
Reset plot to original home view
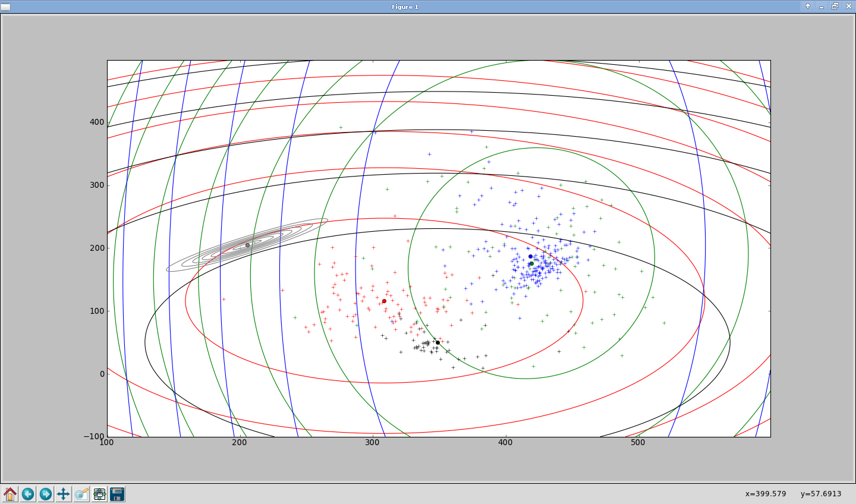coord(10,494)
